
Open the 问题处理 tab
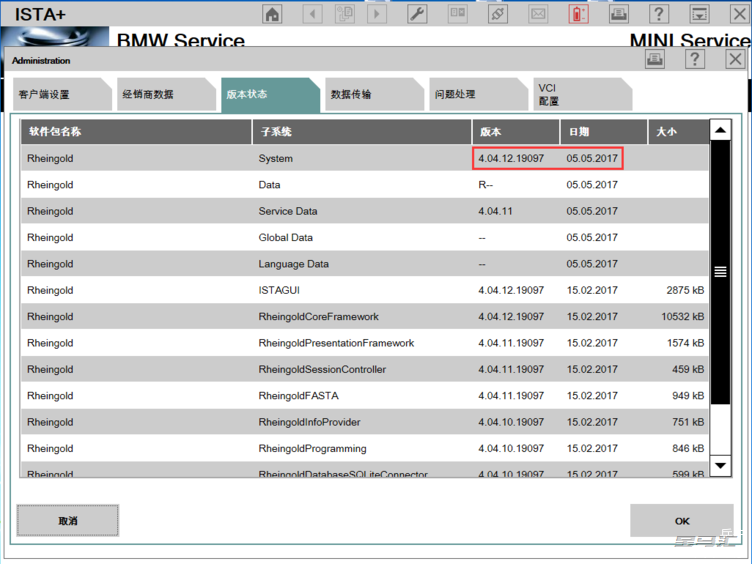click(x=478, y=94)
